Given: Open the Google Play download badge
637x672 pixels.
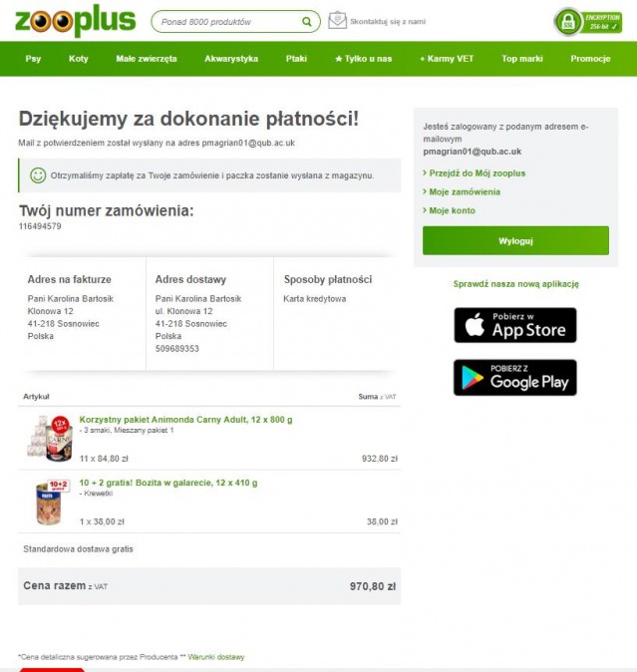Looking at the screenshot, I should click(515, 378).
